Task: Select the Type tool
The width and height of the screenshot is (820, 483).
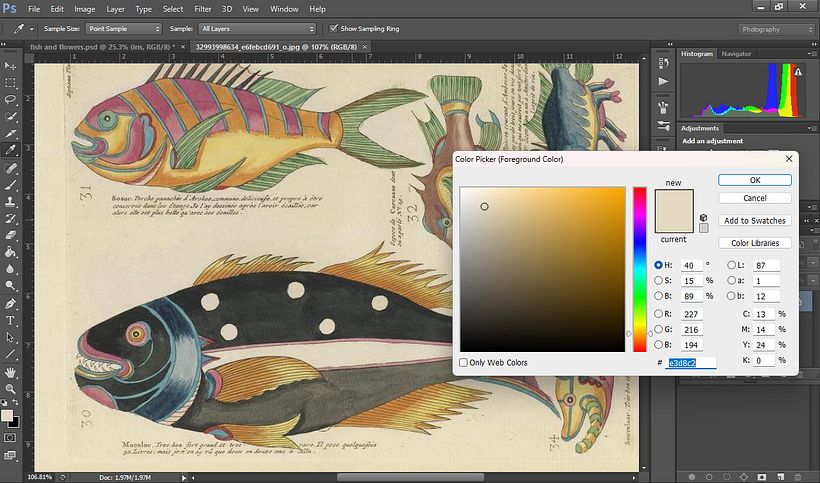Action: tap(10, 321)
